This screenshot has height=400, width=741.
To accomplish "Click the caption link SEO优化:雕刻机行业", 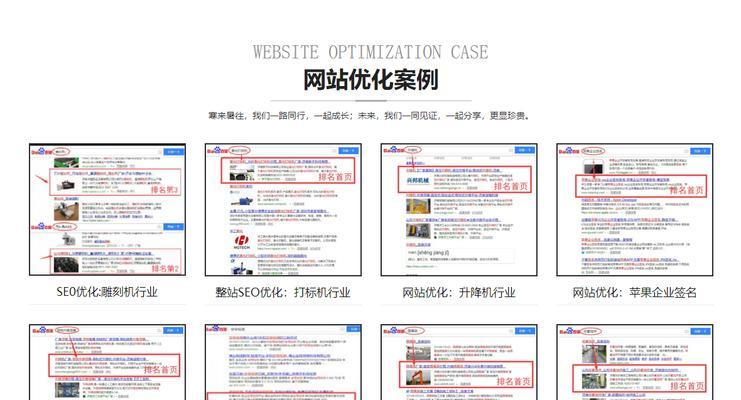I will point(107,292).
